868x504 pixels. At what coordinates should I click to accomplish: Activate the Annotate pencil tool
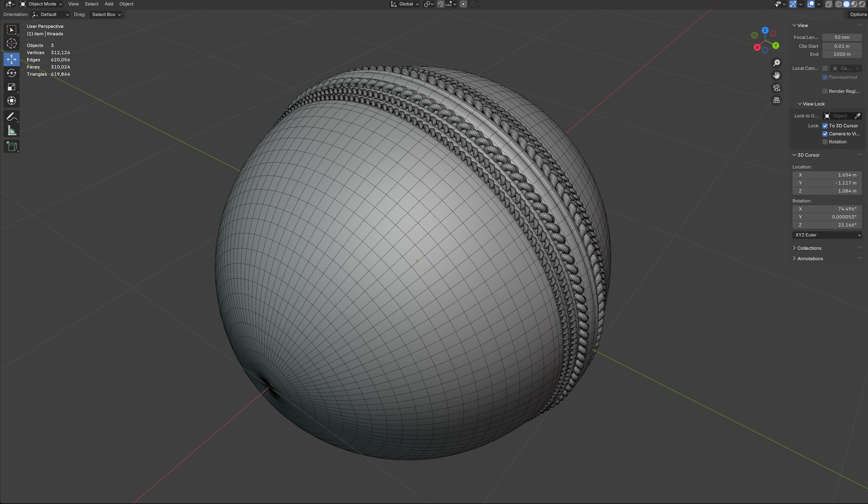[11, 117]
